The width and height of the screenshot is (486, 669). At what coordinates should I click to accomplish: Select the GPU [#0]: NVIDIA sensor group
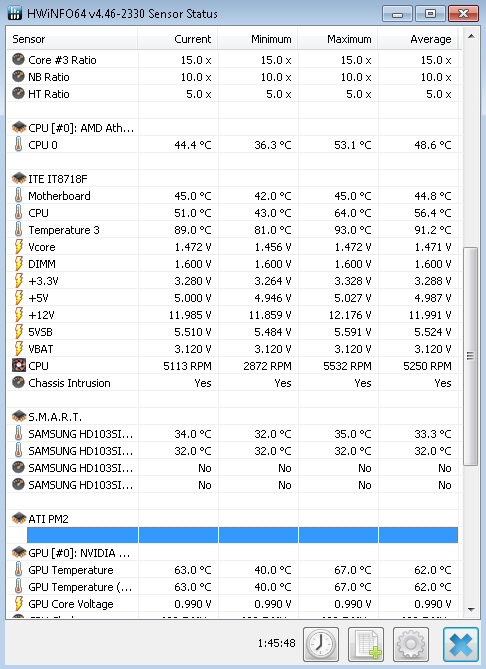point(233,553)
